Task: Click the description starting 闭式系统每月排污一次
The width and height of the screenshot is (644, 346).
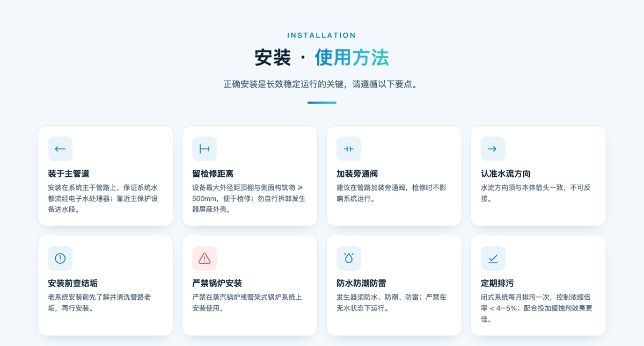Action: point(537,308)
